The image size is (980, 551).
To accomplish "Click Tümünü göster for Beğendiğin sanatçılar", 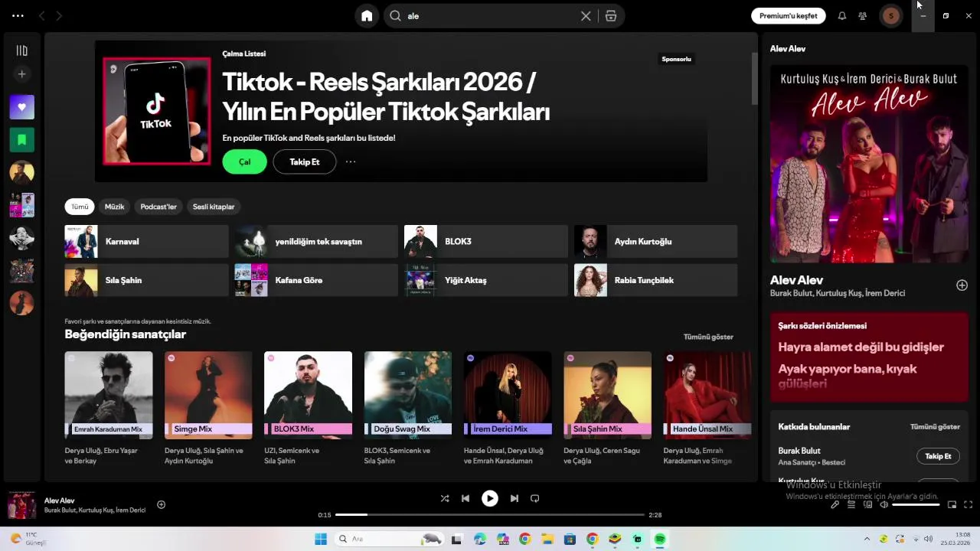I will pyautogui.click(x=708, y=337).
